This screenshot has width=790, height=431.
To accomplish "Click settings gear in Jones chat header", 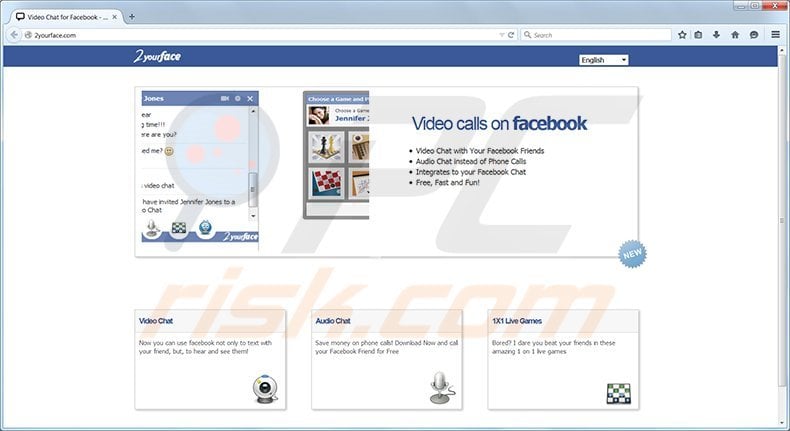I will pyautogui.click(x=238, y=98).
